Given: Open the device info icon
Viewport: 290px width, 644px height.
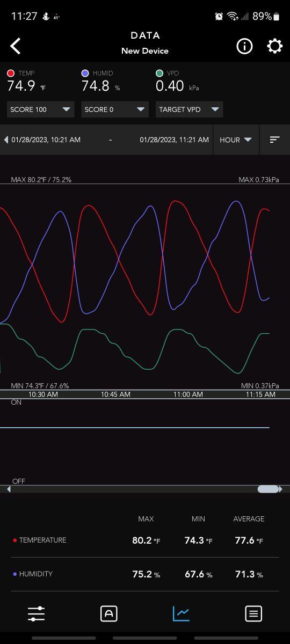Looking at the screenshot, I should click(244, 46).
